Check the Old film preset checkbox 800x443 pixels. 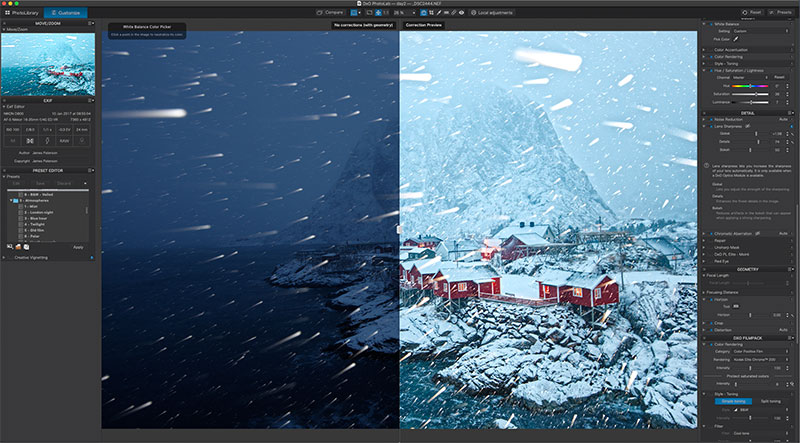point(20,231)
